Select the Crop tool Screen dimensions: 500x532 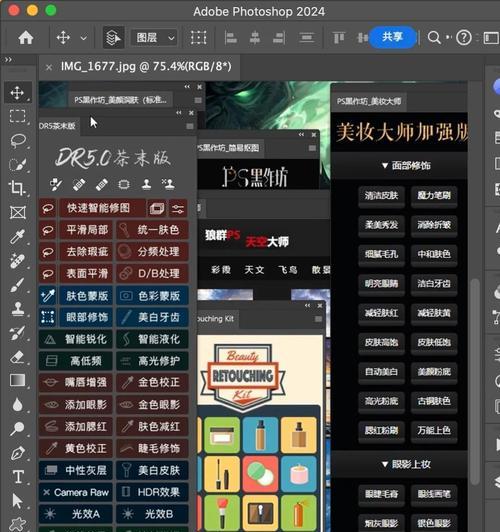click(x=17, y=188)
